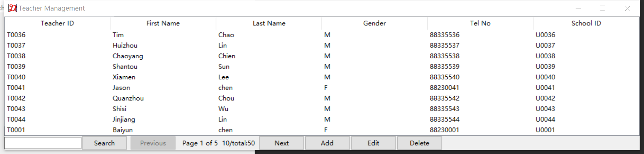
Task: Click phone number 88335537
Action: tap(444, 45)
